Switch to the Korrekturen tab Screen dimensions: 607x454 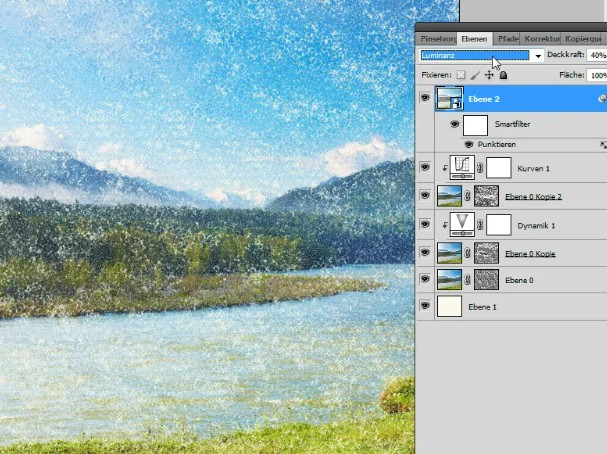[x=542, y=39]
